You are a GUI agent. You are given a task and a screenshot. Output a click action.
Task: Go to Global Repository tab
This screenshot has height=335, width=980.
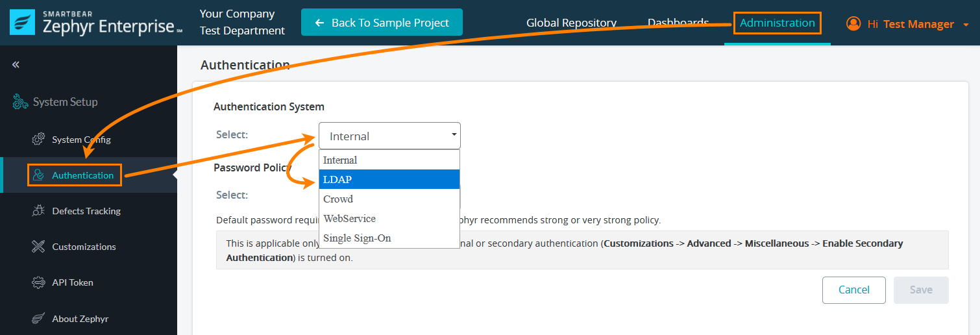pyautogui.click(x=571, y=23)
